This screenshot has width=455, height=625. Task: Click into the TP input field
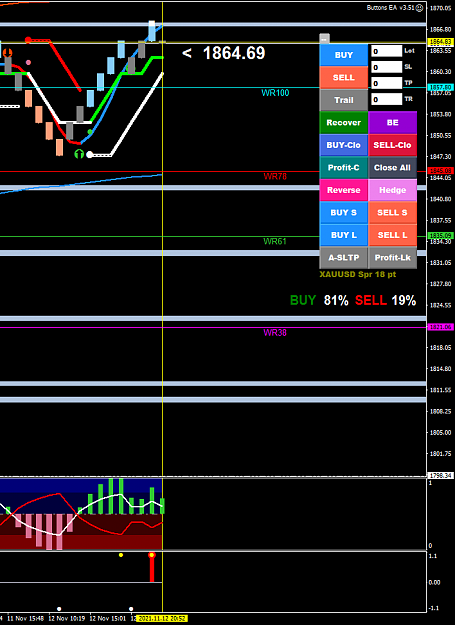click(x=386, y=83)
